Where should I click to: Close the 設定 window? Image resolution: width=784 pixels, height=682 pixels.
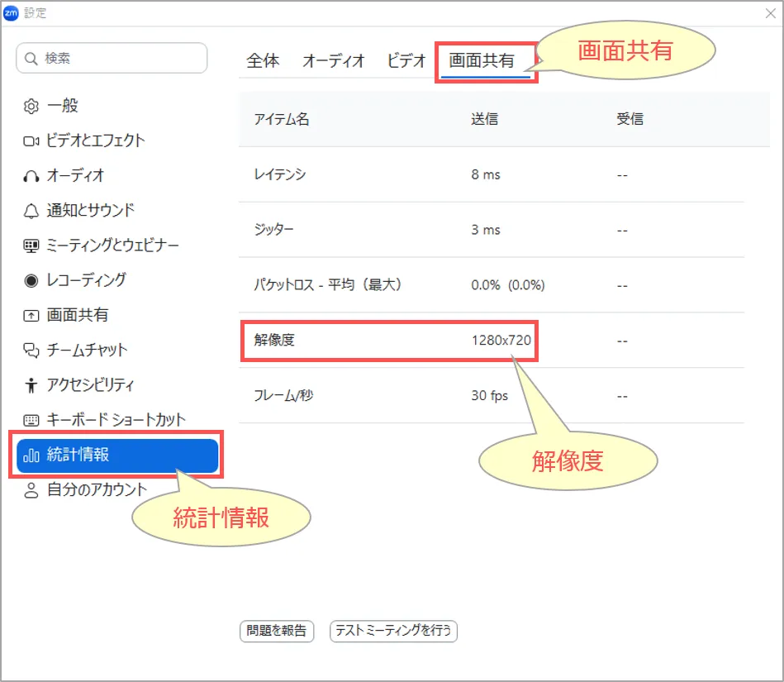click(x=770, y=13)
